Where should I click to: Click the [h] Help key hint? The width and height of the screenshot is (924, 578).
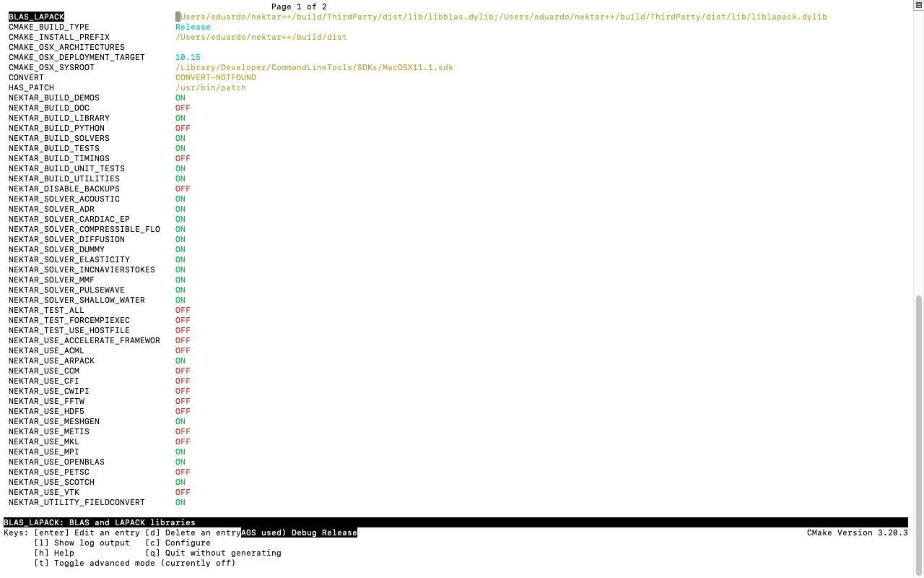pyautogui.click(x=54, y=553)
